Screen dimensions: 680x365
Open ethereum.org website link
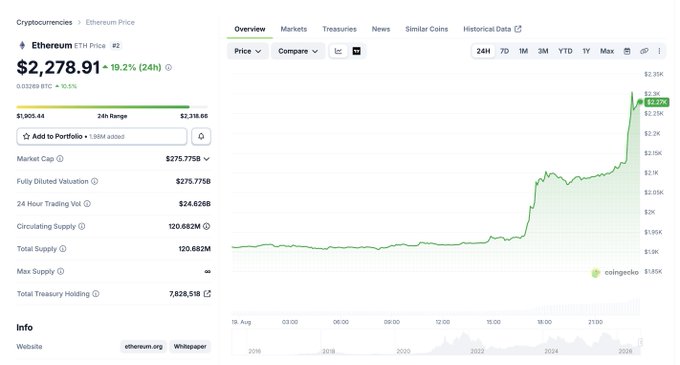click(144, 346)
